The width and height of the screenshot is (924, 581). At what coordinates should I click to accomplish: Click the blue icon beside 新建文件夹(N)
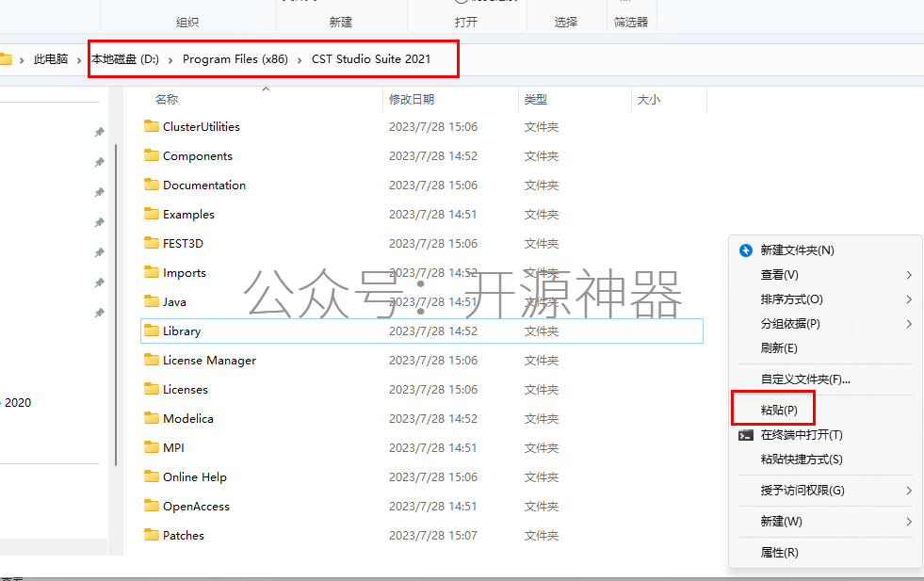click(x=746, y=250)
